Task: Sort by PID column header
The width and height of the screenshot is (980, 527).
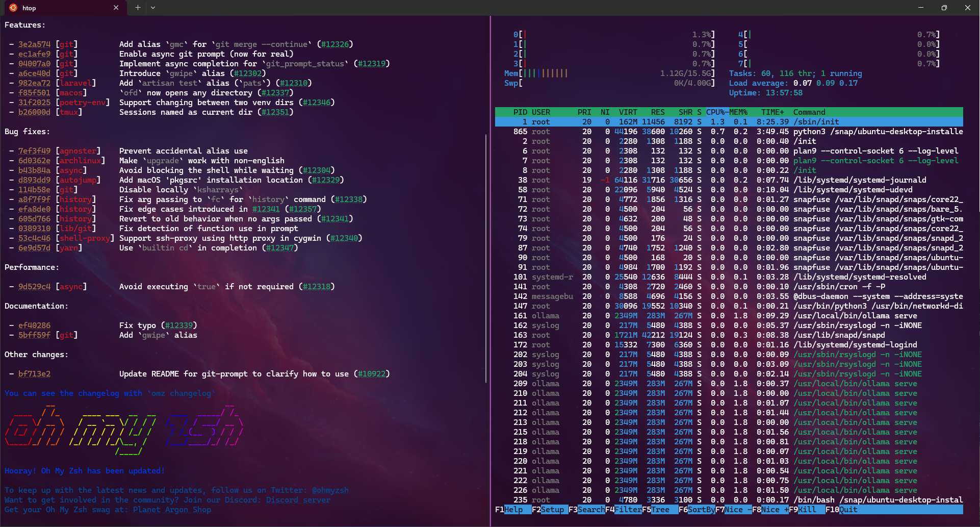Action: click(520, 112)
